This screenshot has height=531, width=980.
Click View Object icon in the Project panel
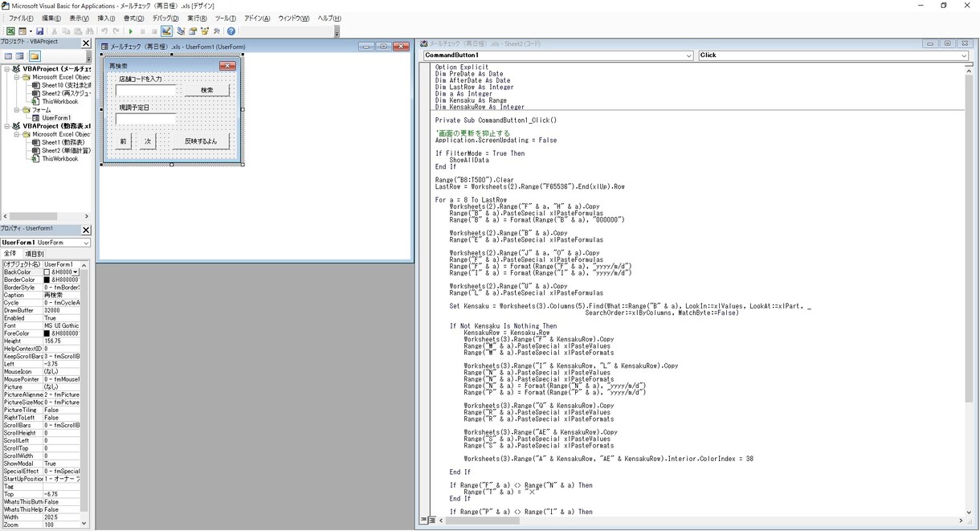point(20,56)
